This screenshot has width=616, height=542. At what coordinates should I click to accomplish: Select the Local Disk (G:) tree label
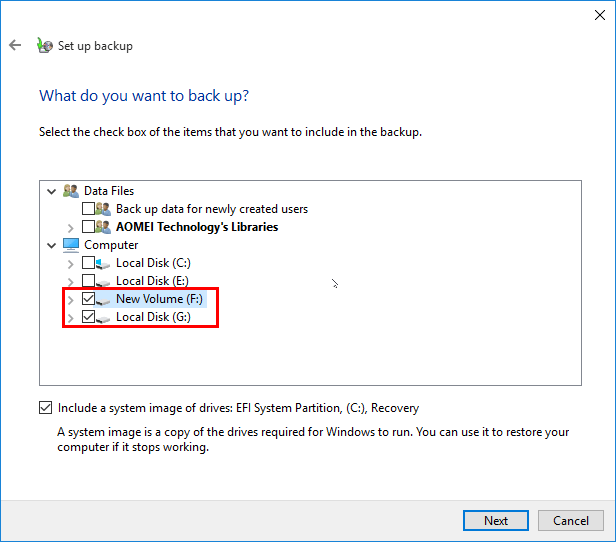click(x=152, y=317)
